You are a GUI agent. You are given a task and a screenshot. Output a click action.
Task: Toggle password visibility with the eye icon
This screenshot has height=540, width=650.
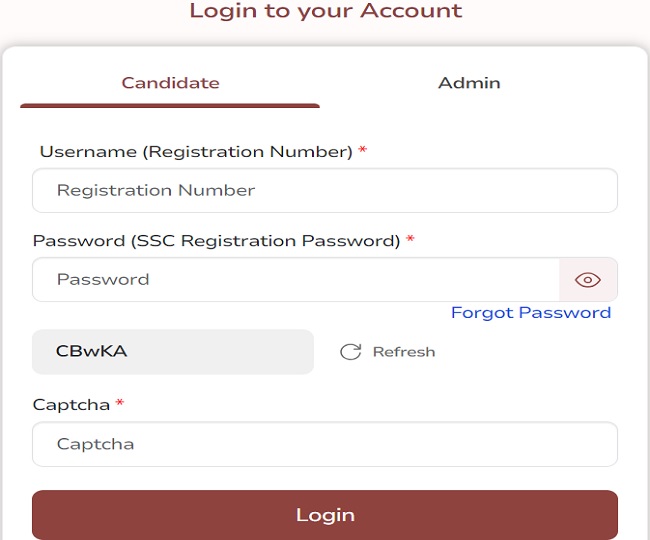[588, 280]
